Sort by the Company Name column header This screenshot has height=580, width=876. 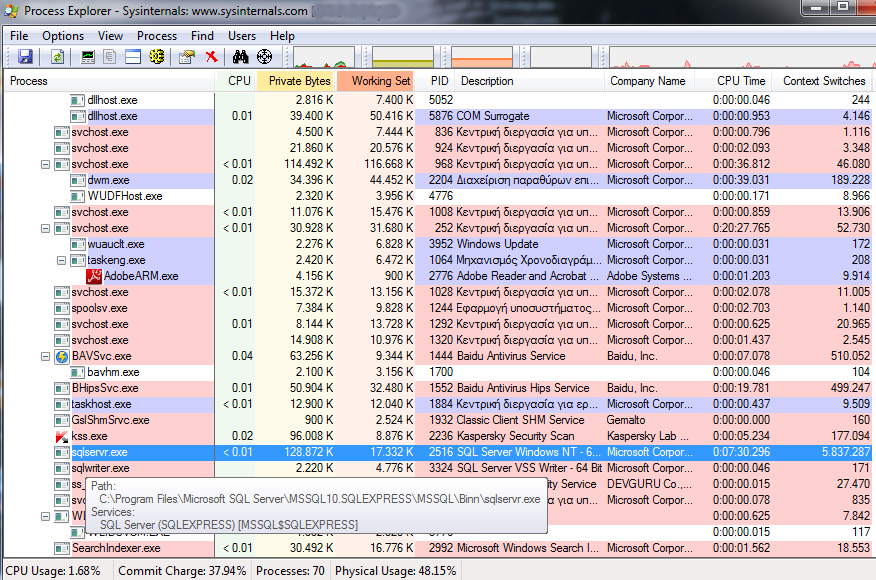pos(649,81)
